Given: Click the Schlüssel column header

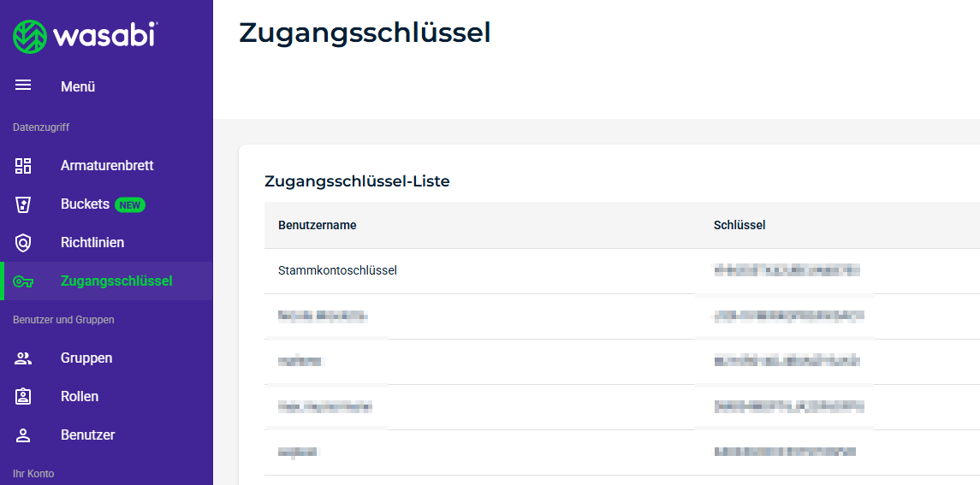Looking at the screenshot, I should tap(739, 226).
